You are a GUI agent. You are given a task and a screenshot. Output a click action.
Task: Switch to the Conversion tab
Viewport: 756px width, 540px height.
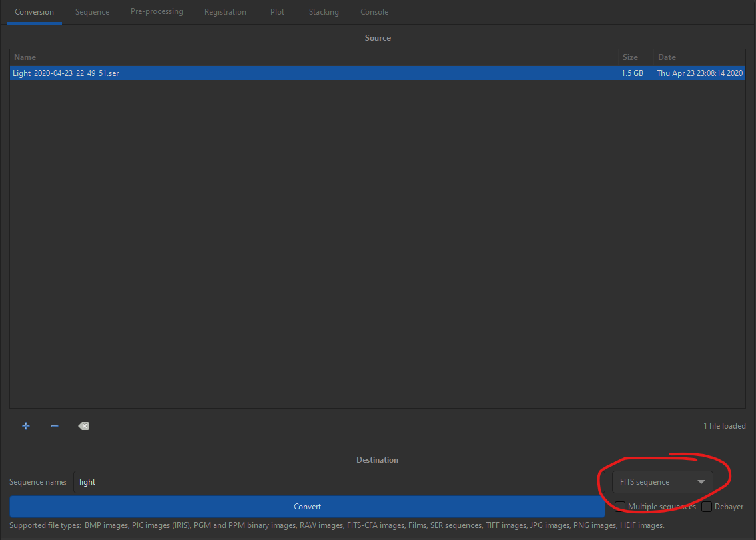[x=34, y=12]
